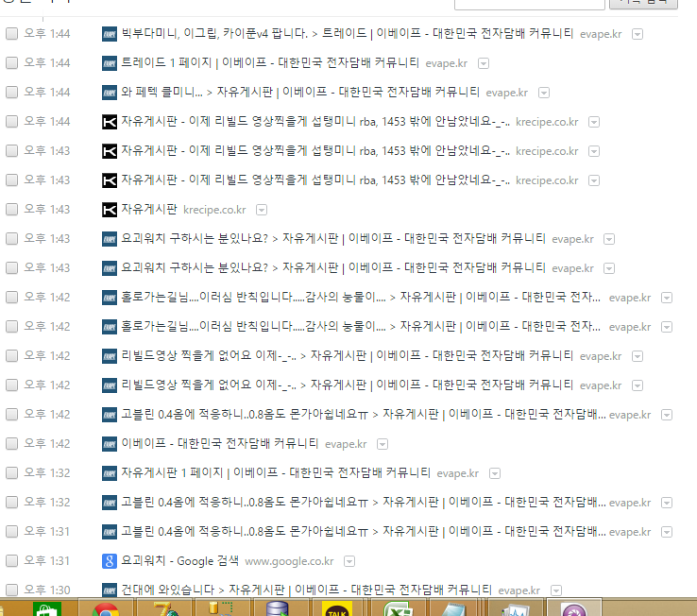Screen dimensions: 697x616
Task: Click evape.kr domain after 자유게시판 1 페이지
Action: click(457, 473)
